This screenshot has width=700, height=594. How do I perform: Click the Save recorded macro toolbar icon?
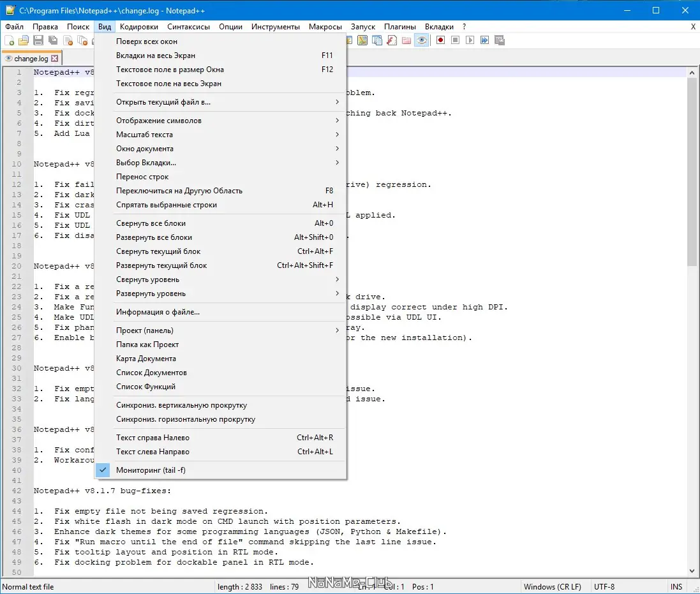tap(500, 40)
